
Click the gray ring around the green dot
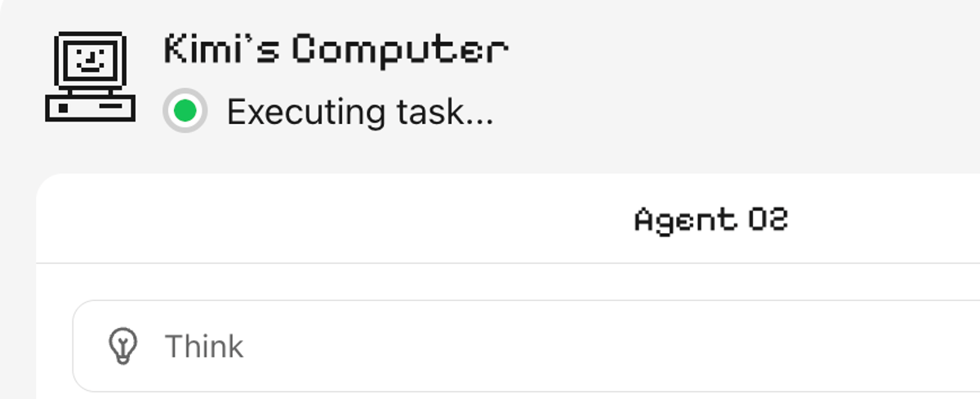170,111
